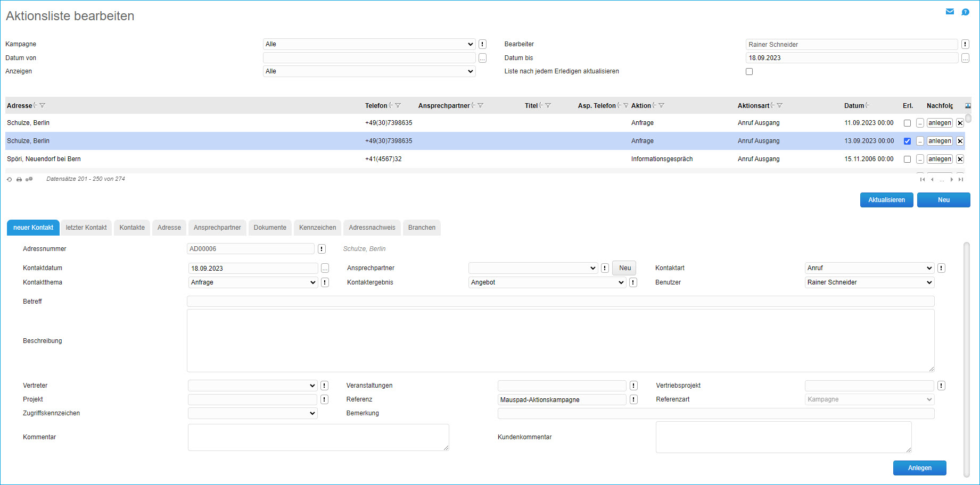Screen dimensions: 980x485
Task: Delete the Spöri Neuendorf action row
Action: click(x=960, y=159)
